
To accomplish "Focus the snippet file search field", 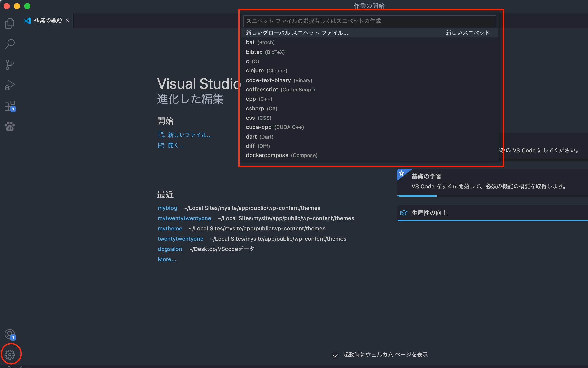I will [369, 21].
